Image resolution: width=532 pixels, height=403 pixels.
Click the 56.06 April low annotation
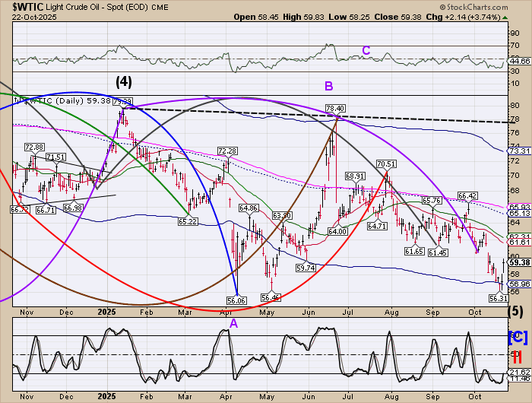tap(238, 300)
